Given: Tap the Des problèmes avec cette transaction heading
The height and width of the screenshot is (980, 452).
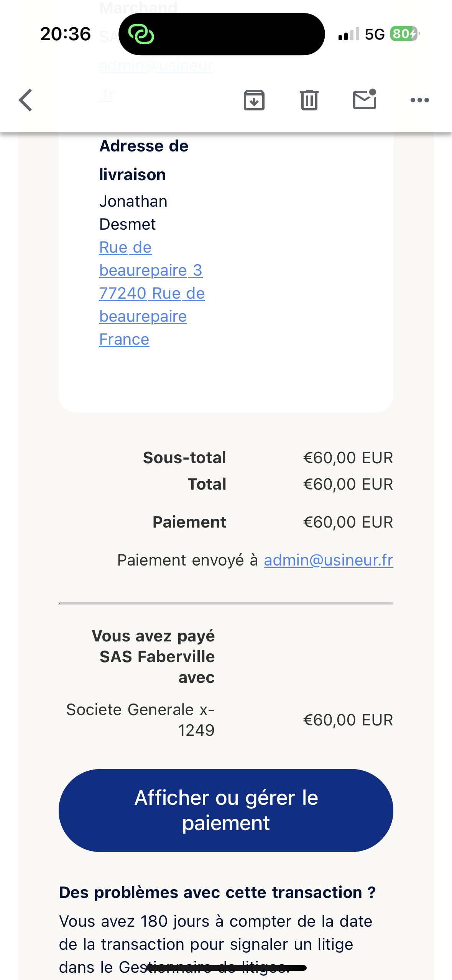Looking at the screenshot, I should pyautogui.click(x=217, y=892).
